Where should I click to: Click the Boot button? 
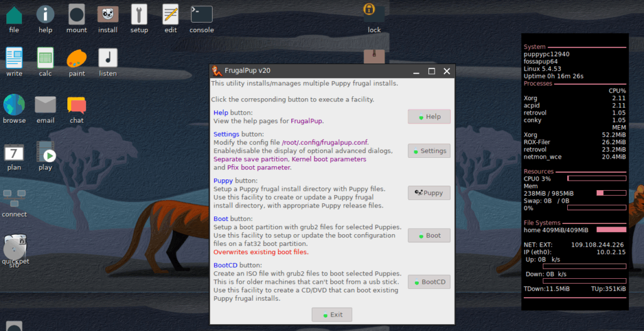click(429, 235)
